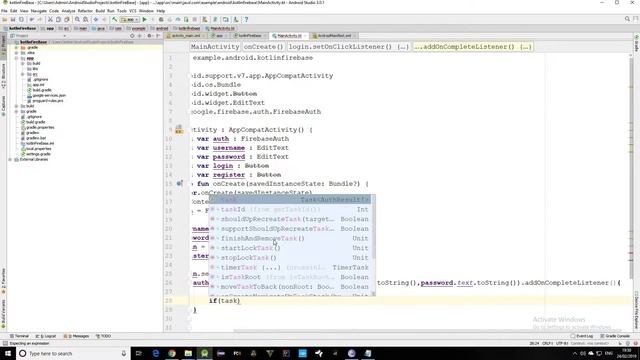
Task: Click the Find magnifier icon in toolbar
Action: pyautogui.click(x=77, y=20)
